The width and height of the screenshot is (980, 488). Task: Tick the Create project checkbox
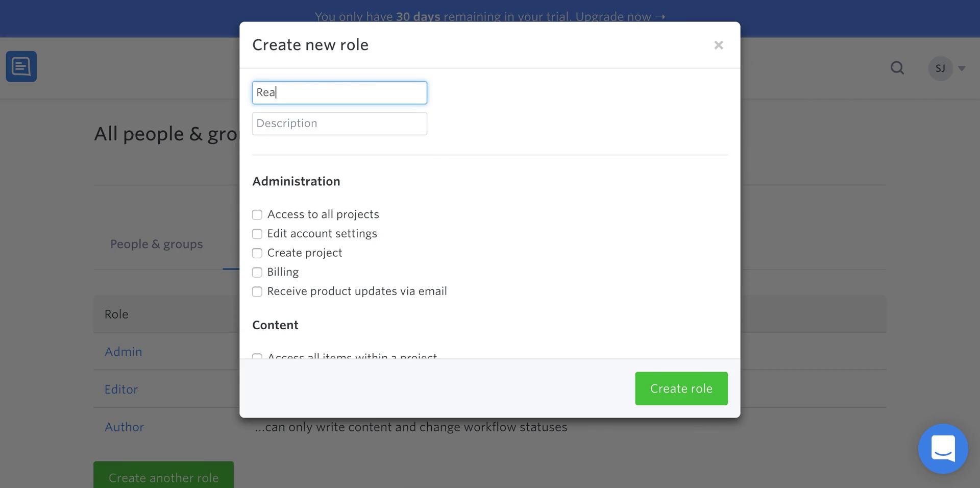tap(257, 253)
